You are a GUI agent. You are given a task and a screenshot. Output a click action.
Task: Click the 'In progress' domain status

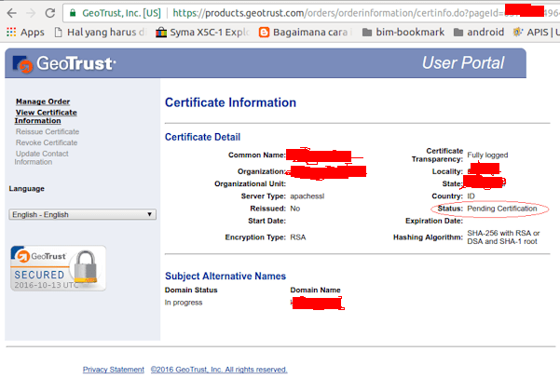[184, 303]
